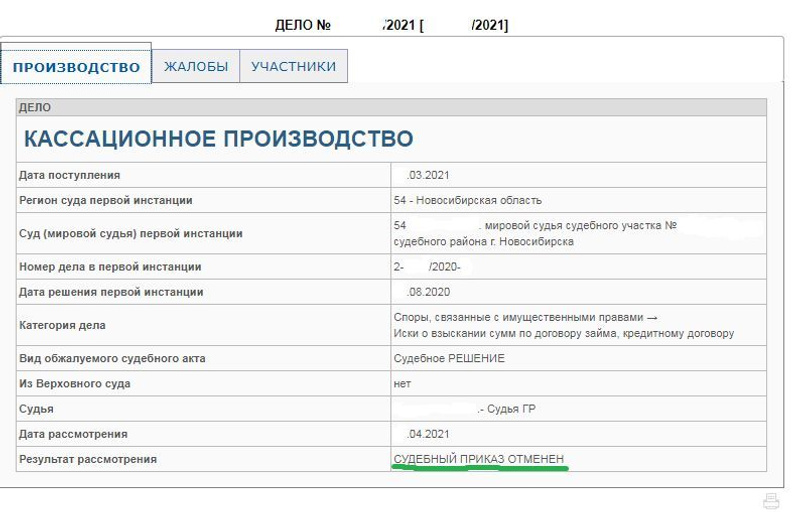Viewport: 800px width, 512px height.
Task: Click the Дата рассмотрения value .04.2021
Action: 428,434
